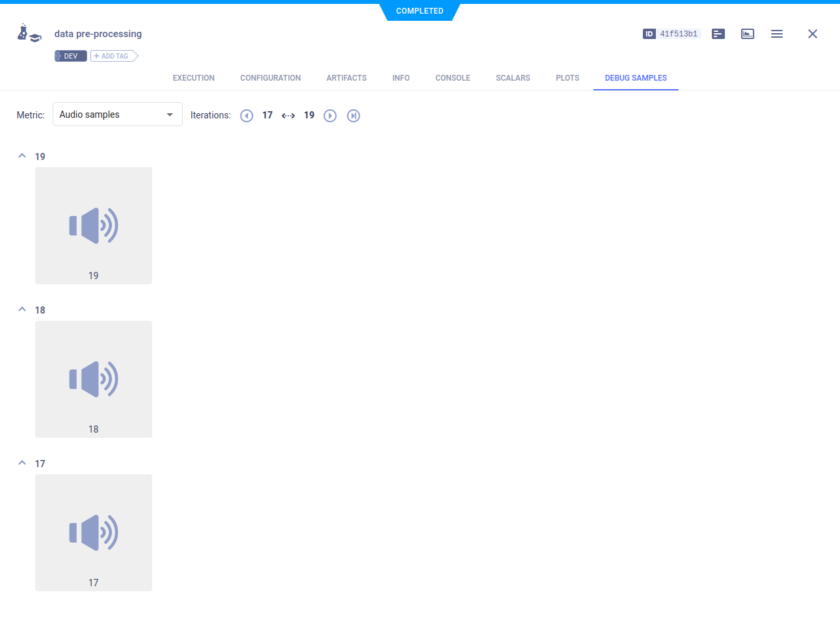Open the Audio samples metric dropdown
840x618 pixels.
(117, 114)
